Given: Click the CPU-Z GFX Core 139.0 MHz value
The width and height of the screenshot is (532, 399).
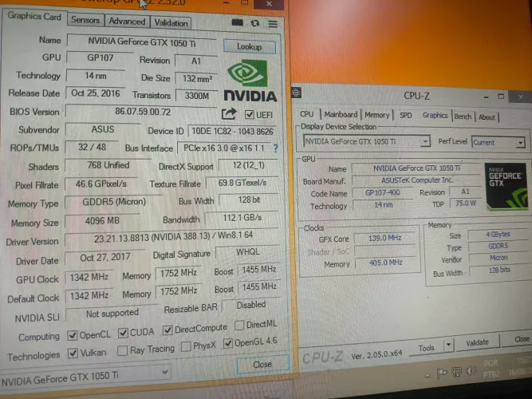Looking at the screenshot, I should [384, 238].
